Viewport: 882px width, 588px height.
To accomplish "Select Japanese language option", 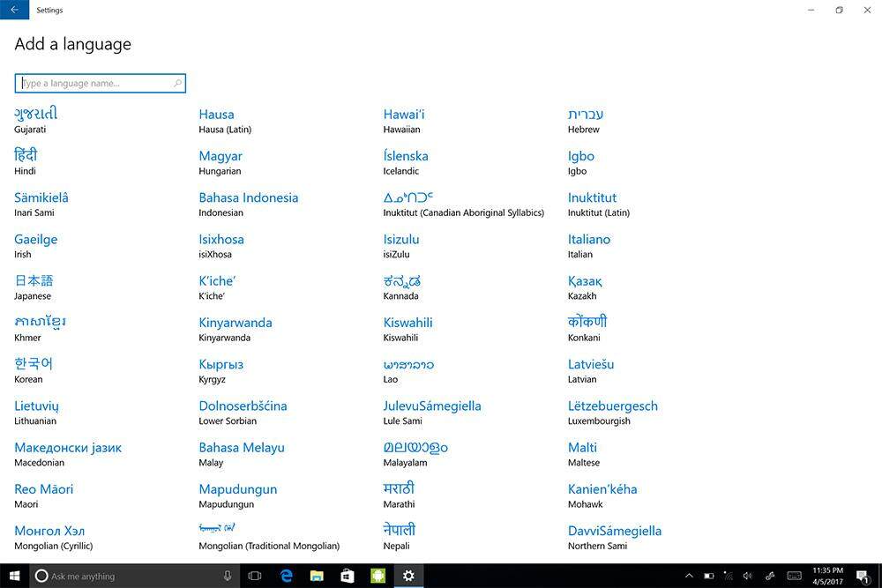I will [x=34, y=287].
